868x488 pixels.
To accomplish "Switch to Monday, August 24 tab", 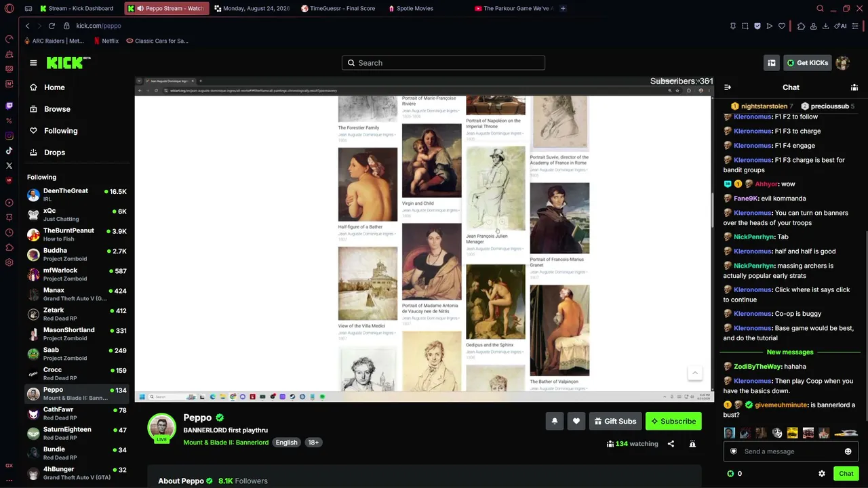I will pyautogui.click(x=252, y=8).
